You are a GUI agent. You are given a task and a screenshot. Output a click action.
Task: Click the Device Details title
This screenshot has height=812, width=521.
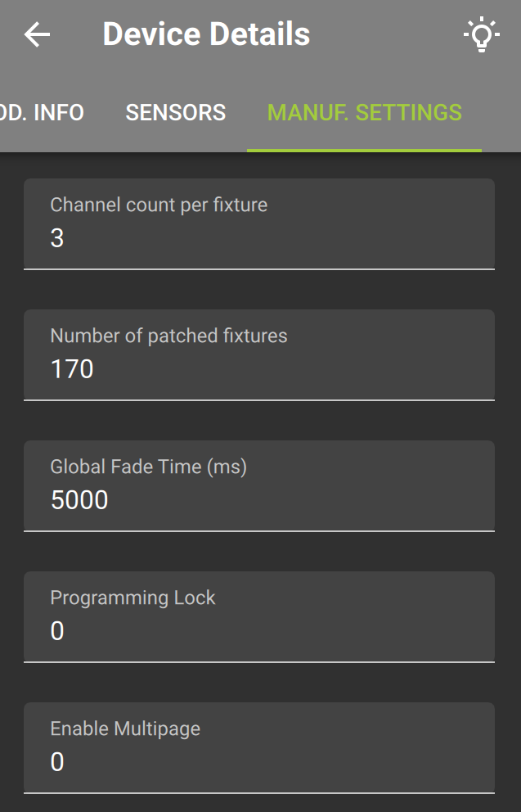click(206, 34)
